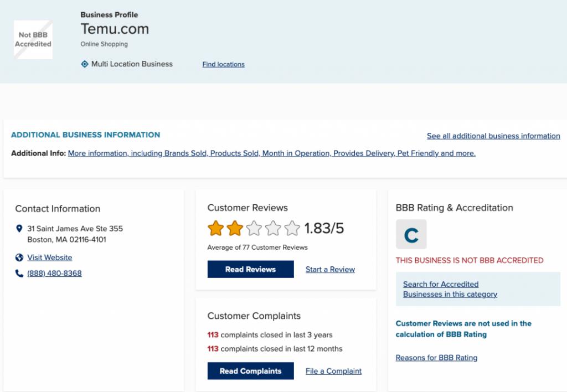Click the globe icon beside Visit Website
The height and width of the screenshot is (392, 567).
pyautogui.click(x=19, y=257)
